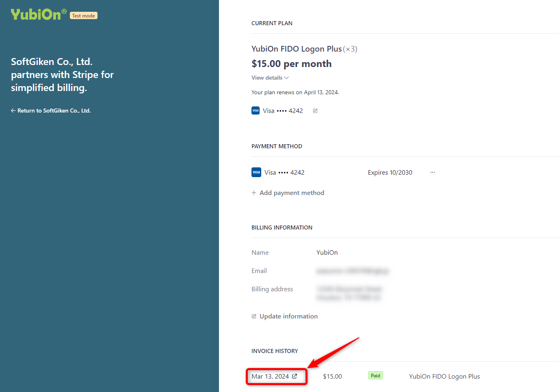Open the three-dot options menu for Visa 4242
The width and height of the screenshot is (559, 392).
coord(433,172)
